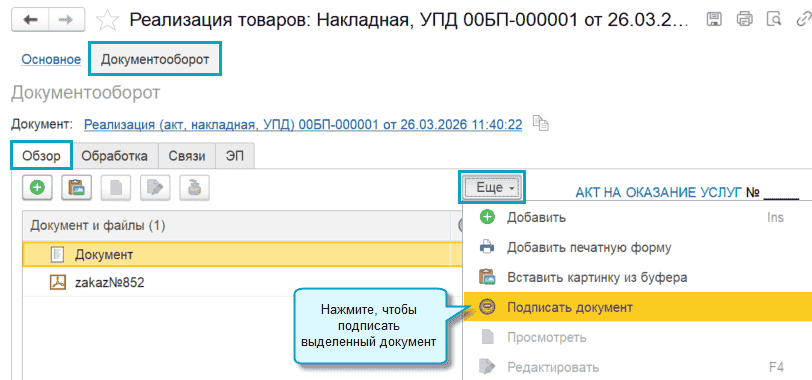Copy the link using chain icon
Image resolution: width=812 pixels, height=380 pixels.
[803, 20]
